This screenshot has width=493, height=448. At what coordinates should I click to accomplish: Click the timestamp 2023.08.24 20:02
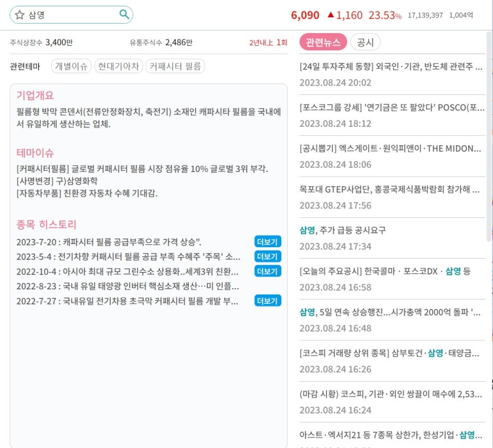tap(335, 83)
